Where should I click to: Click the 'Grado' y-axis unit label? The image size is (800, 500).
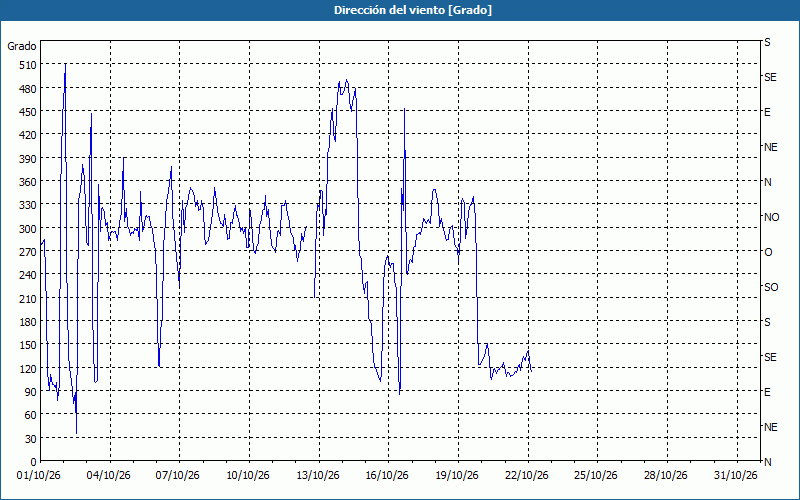22,46
